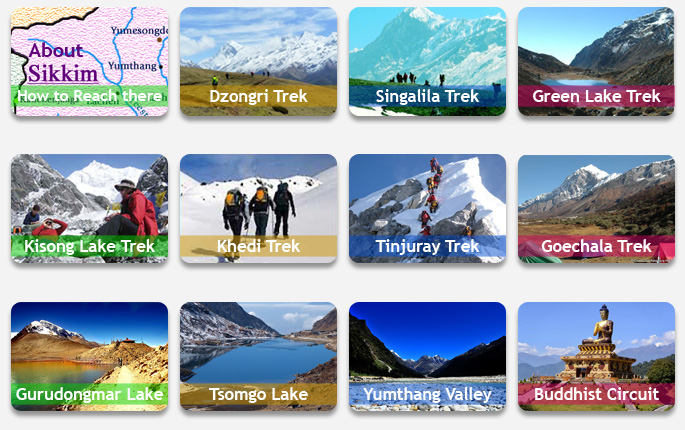Click the Kisong Lake Trek green caption
Screen dimensions: 685x430
(x=90, y=246)
